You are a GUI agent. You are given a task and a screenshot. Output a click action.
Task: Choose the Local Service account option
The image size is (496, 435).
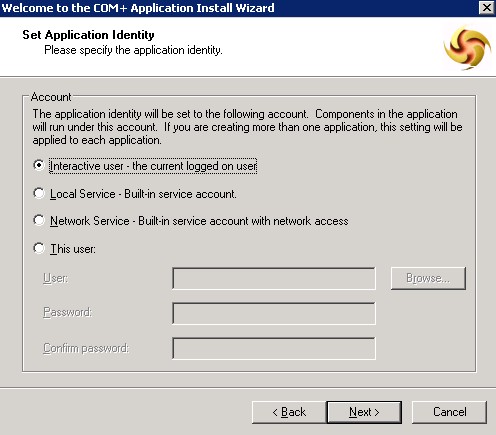[39, 193]
